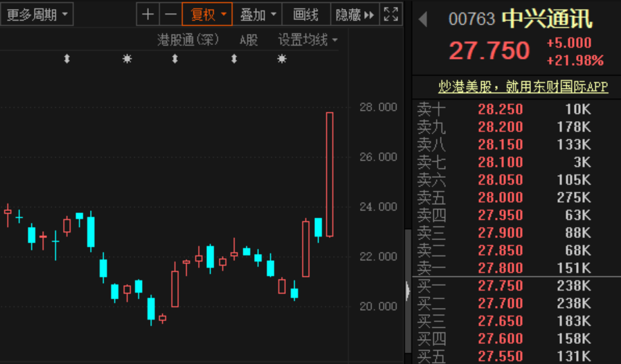Open 炒港美股,就用东财国际APP link
Viewport: 621px width, 364px height.
[x=523, y=87]
